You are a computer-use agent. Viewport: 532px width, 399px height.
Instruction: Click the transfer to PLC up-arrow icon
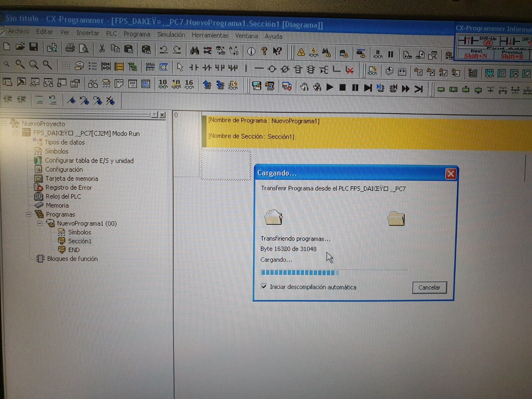pos(207,85)
